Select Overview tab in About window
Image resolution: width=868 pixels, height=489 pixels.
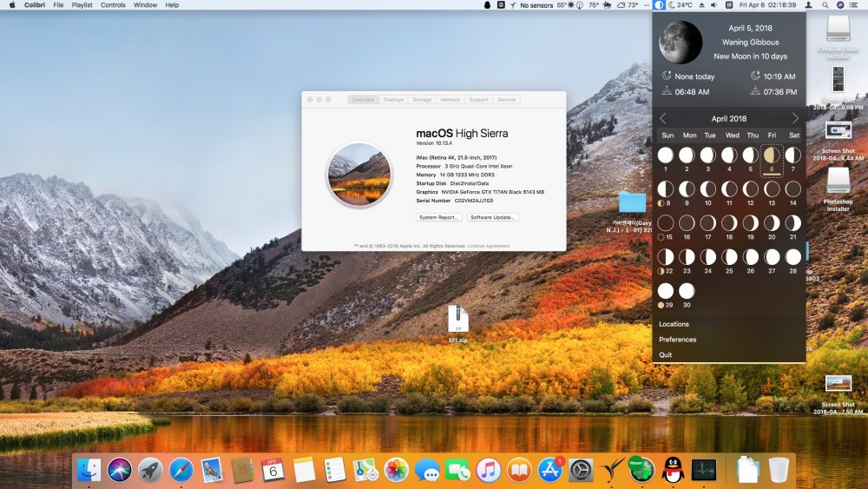coord(363,100)
